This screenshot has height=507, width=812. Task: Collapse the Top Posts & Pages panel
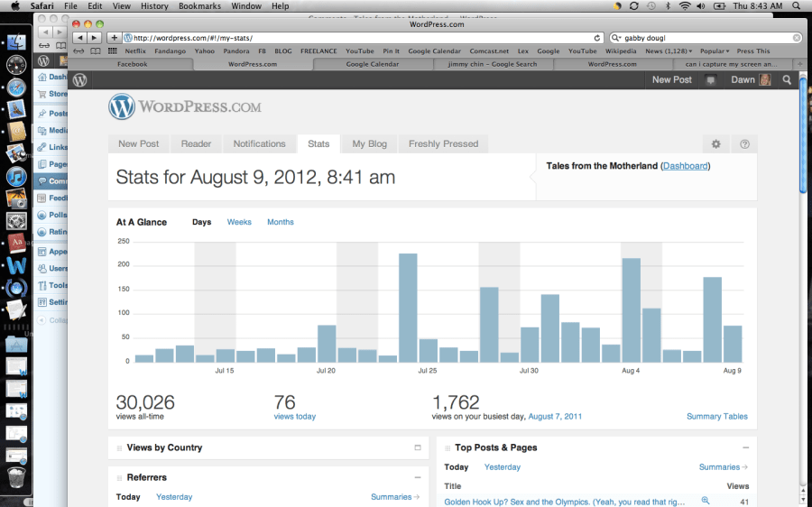[x=745, y=447]
